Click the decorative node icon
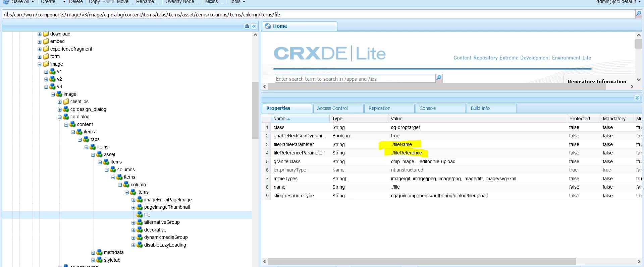 pyautogui.click(x=140, y=230)
